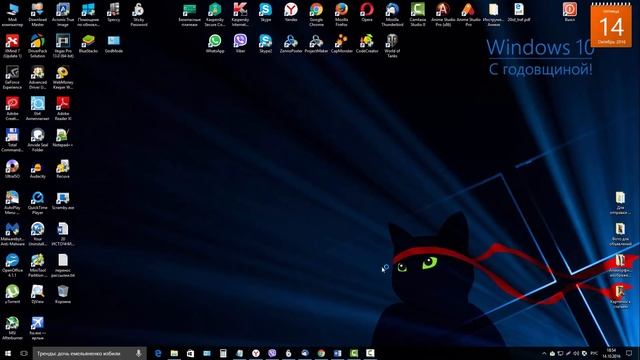Open the CodeCreator desktop shortcut
The height and width of the screenshot is (360, 640).
(x=367, y=44)
